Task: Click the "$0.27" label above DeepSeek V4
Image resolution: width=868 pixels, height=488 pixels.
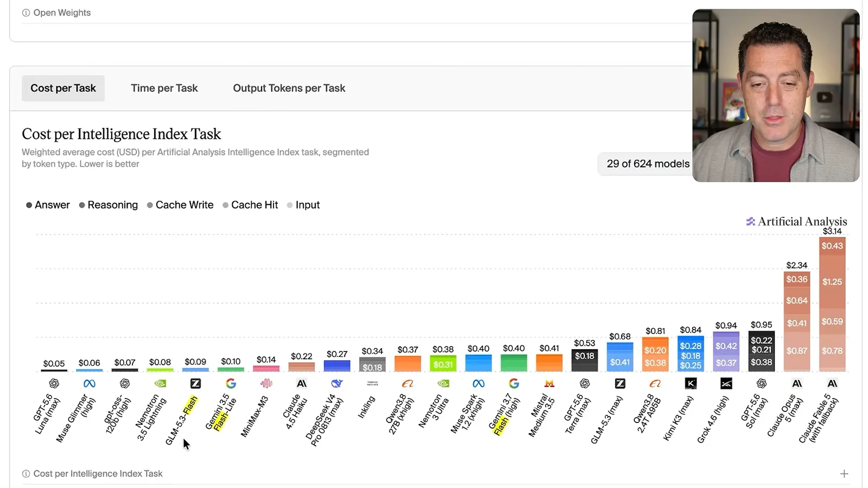Action: (x=337, y=354)
